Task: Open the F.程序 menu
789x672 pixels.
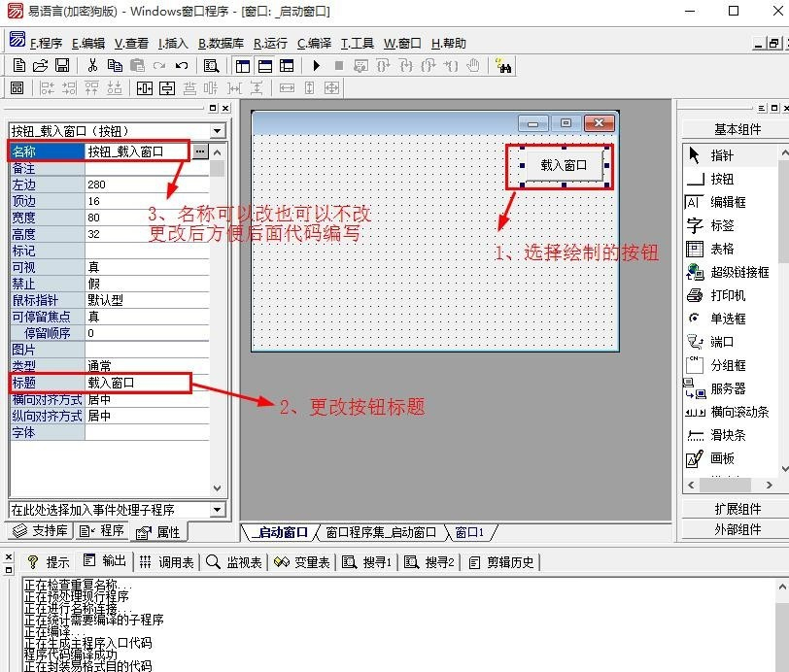Action: point(46,44)
